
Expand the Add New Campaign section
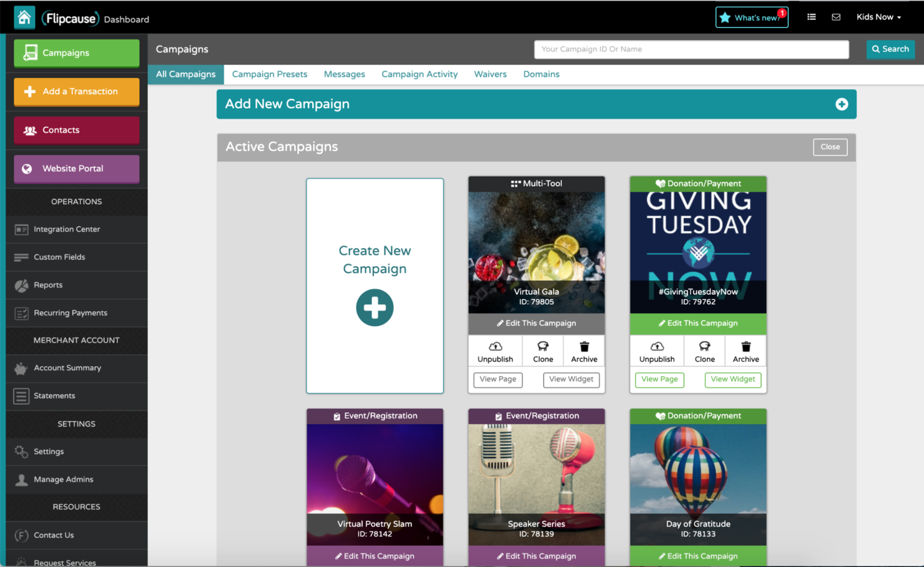coord(842,104)
